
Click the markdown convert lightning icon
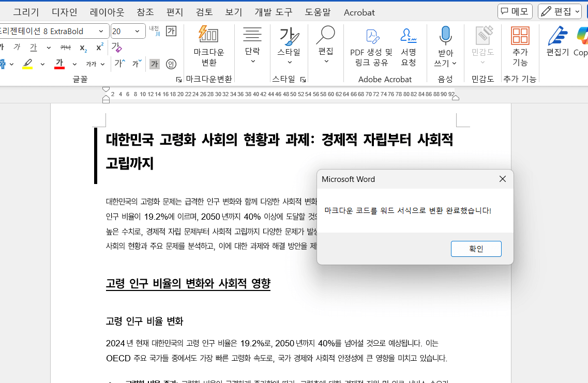pyautogui.click(x=208, y=35)
